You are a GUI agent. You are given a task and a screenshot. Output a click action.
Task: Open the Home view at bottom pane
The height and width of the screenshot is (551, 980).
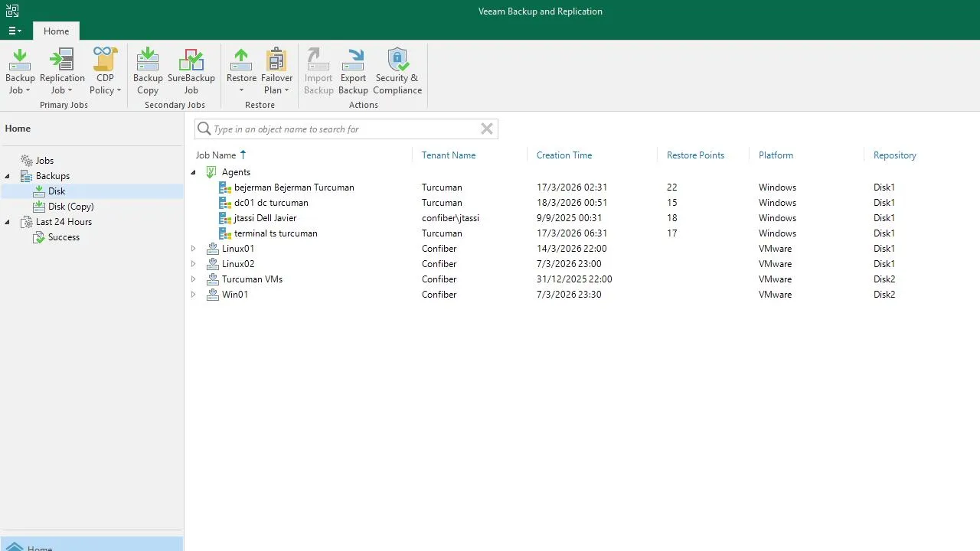tap(91, 544)
